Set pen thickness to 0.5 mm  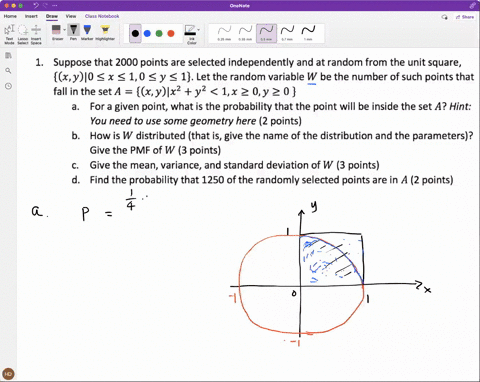coord(266,33)
